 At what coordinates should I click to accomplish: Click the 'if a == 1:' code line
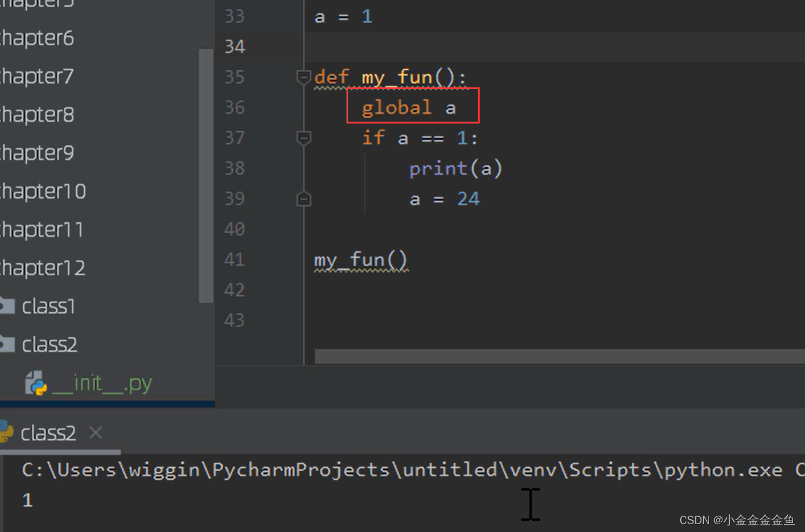coord(420,139)
